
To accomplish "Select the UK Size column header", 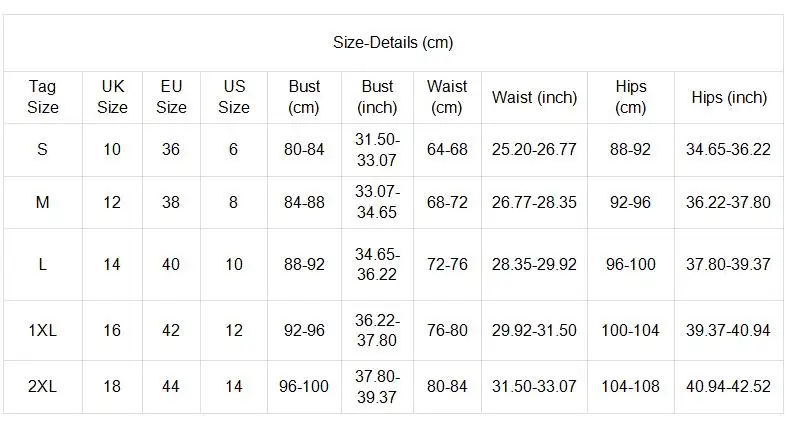I will [112, 97].
